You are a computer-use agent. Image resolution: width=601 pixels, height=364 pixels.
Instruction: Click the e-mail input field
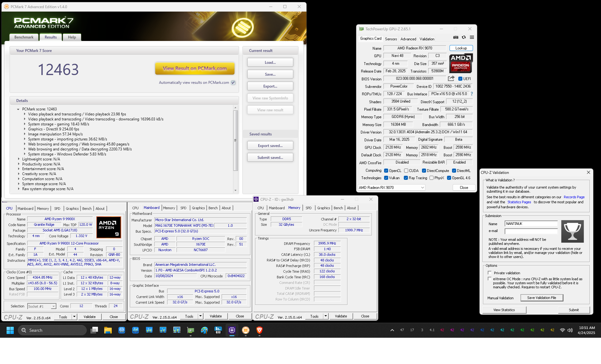531,231
